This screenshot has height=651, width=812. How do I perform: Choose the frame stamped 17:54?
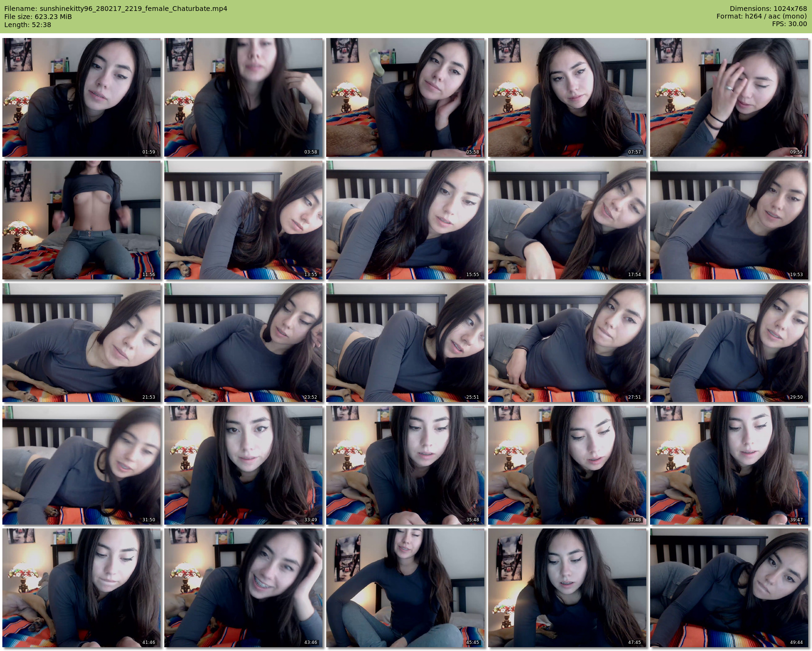pos(567,220)
